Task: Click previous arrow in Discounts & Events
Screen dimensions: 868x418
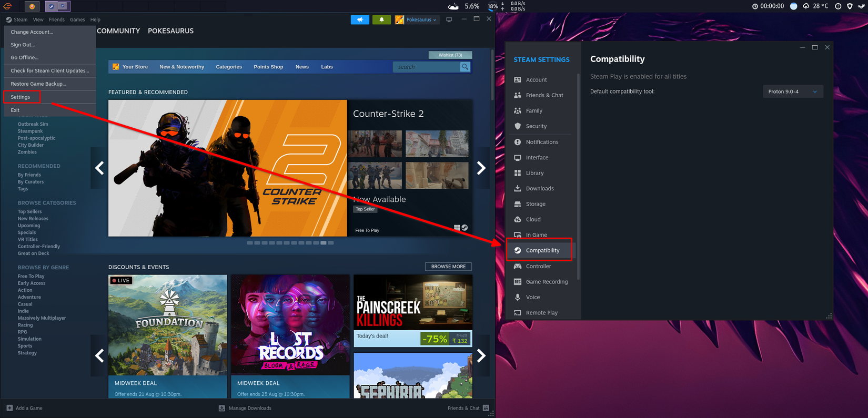Action: coord(99,356)
